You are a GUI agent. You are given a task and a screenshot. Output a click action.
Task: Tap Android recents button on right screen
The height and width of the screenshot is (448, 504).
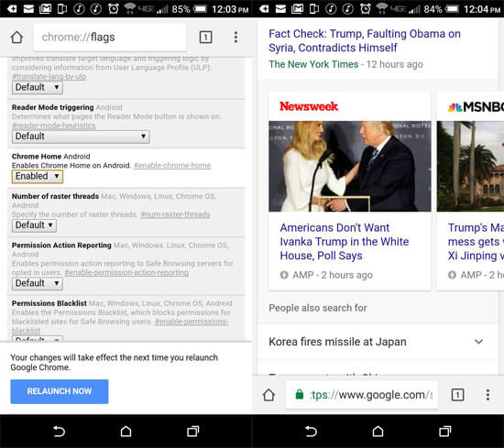tap(444, 432)
